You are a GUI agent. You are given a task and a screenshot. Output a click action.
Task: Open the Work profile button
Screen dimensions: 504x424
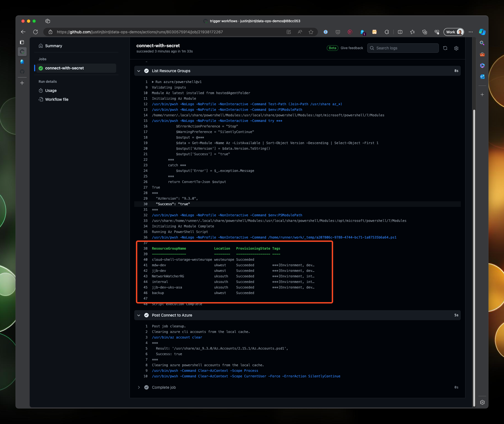[454, 32]
